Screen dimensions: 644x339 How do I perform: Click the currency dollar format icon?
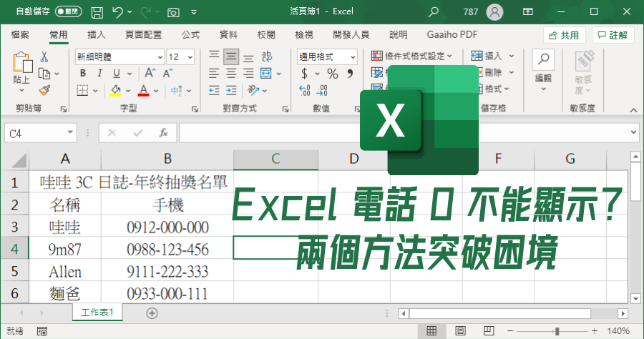tap(304, 74)
